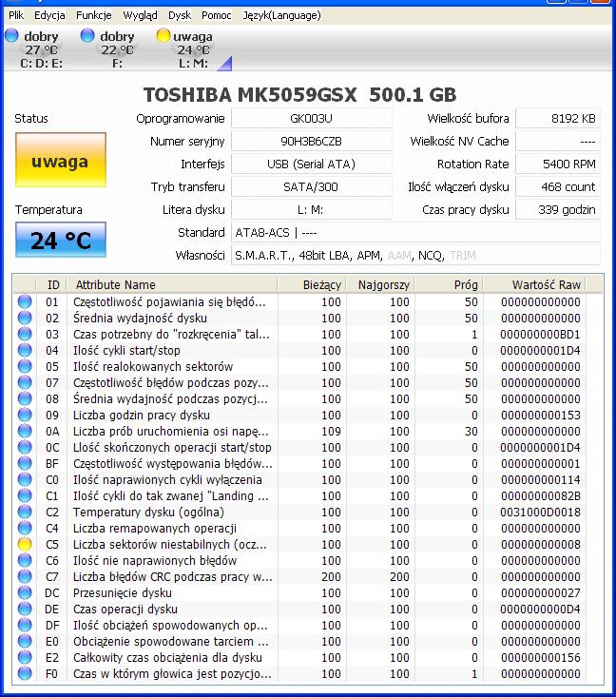The width and height of the screenshot is (616, 697).
Task: Click the status icon of attribute 0A
Action: 25,431
